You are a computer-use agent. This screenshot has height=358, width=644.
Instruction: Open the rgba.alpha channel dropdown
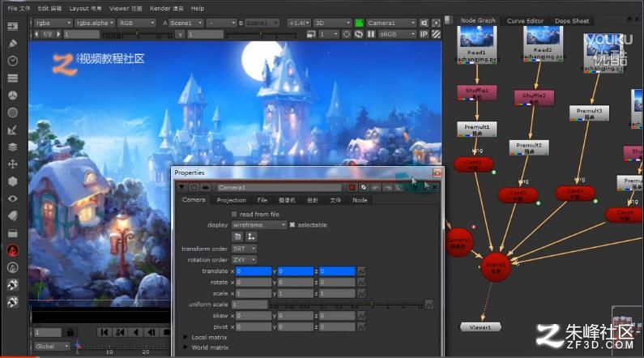pos(95,23)
